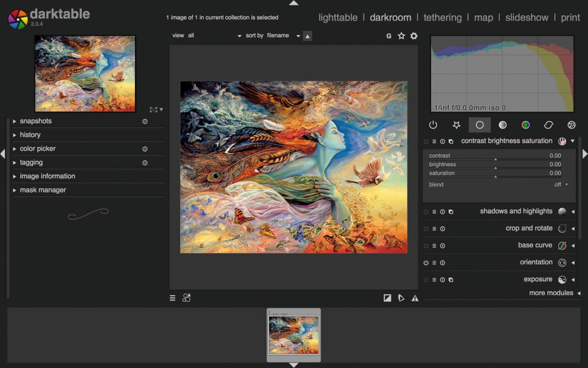Toggle gamut check warning triangle
588x368 pixels.
coord(415,298)
